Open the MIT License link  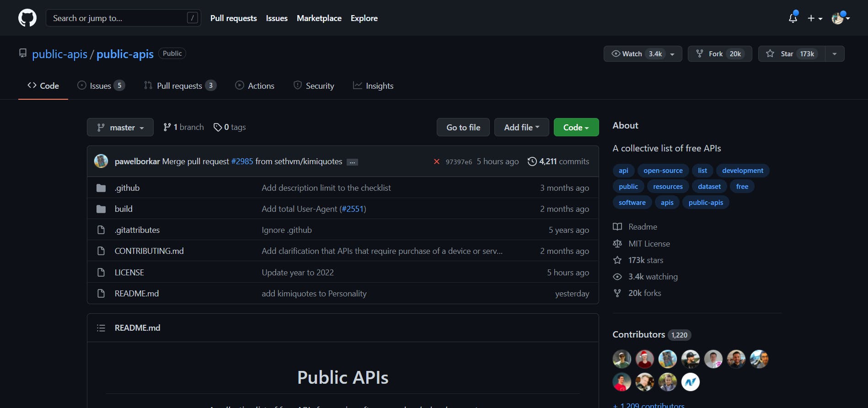pos(641,244)
